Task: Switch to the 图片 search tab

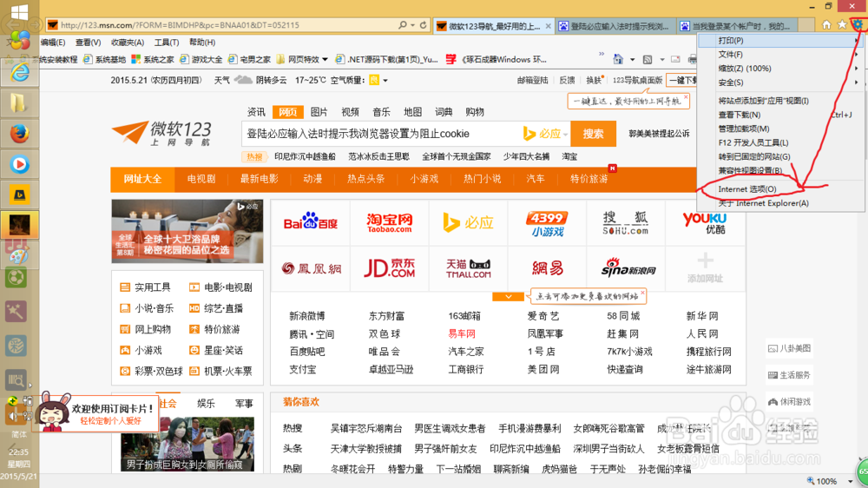Action: 319,112
